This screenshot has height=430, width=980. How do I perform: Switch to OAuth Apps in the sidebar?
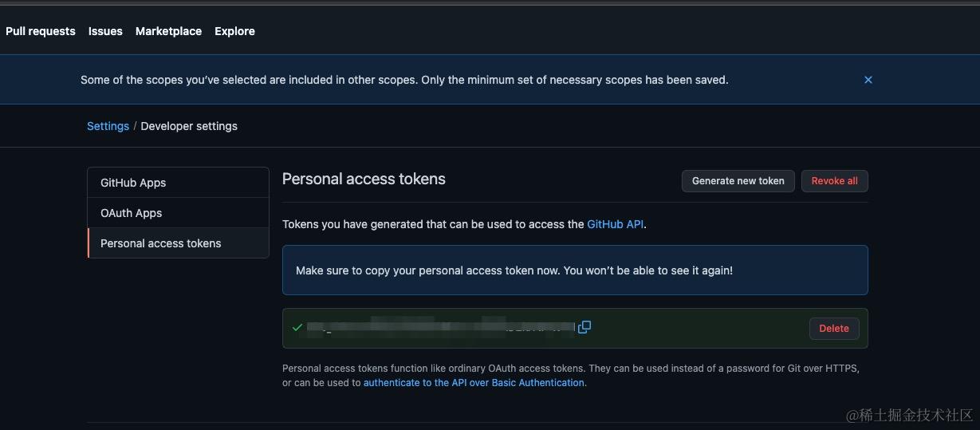131,213
